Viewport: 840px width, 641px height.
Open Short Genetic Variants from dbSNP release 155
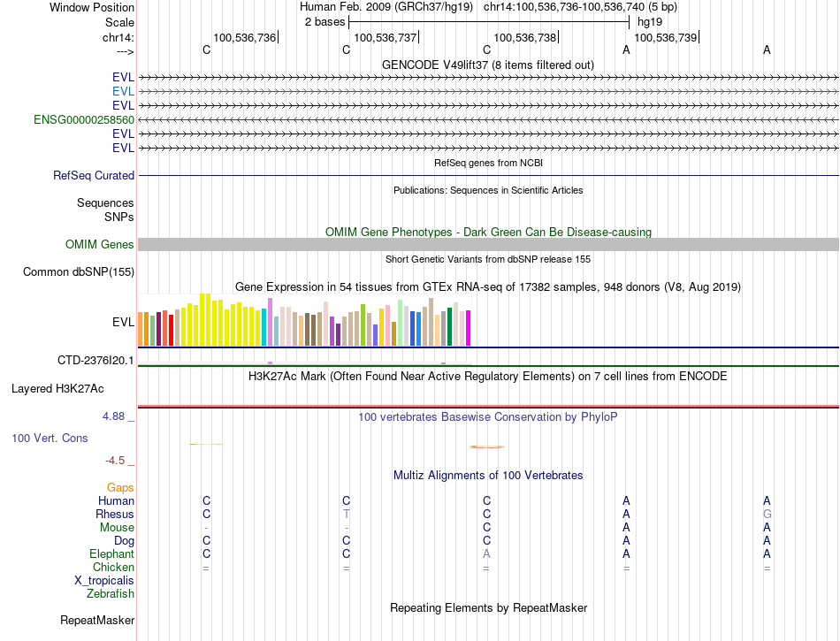point(488,259)
